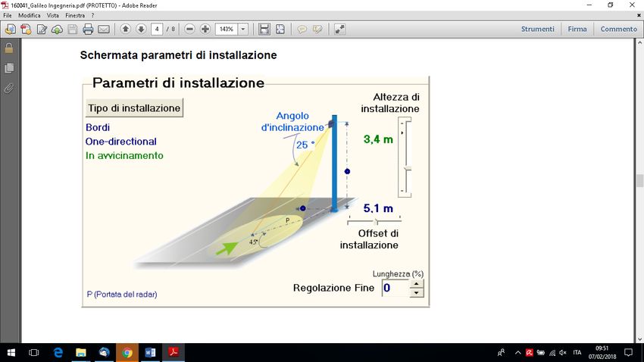
Task: Show the page thumbnails panel
Action: coord(9,68)
